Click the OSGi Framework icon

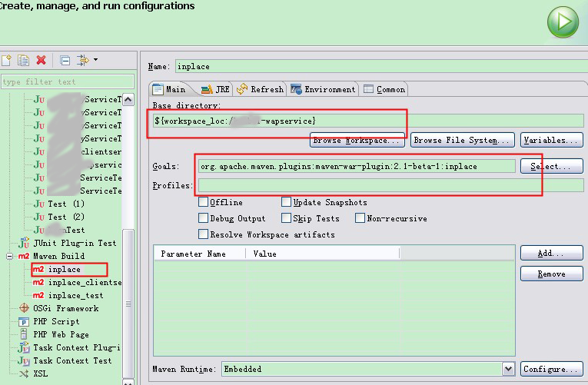(x=24, y=308)
